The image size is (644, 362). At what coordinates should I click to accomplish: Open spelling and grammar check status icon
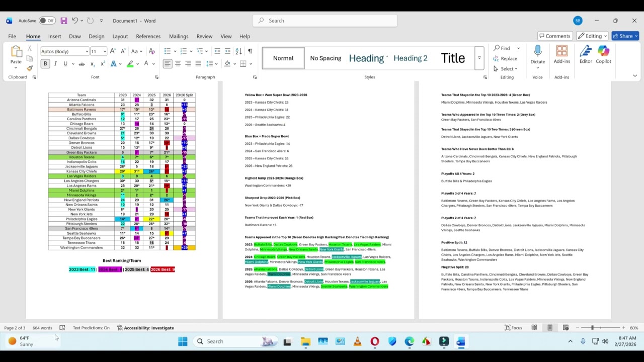coord(62,328)
